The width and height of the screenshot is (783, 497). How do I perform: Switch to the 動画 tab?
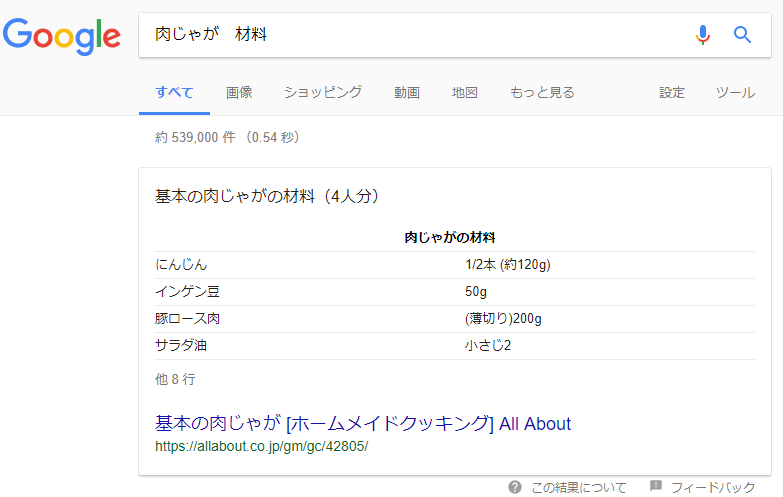pos(407,92)
